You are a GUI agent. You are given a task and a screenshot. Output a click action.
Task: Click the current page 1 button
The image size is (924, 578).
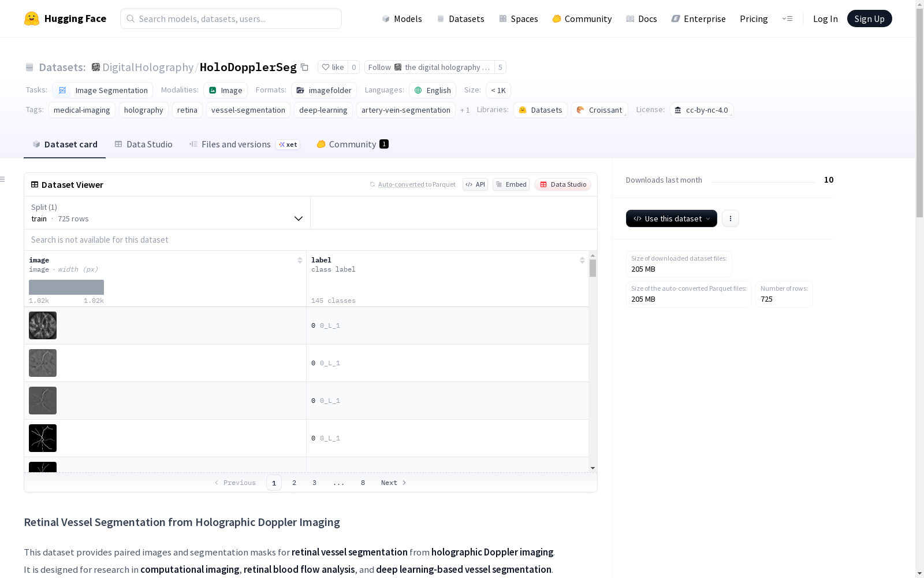click(x=274, y=483)
